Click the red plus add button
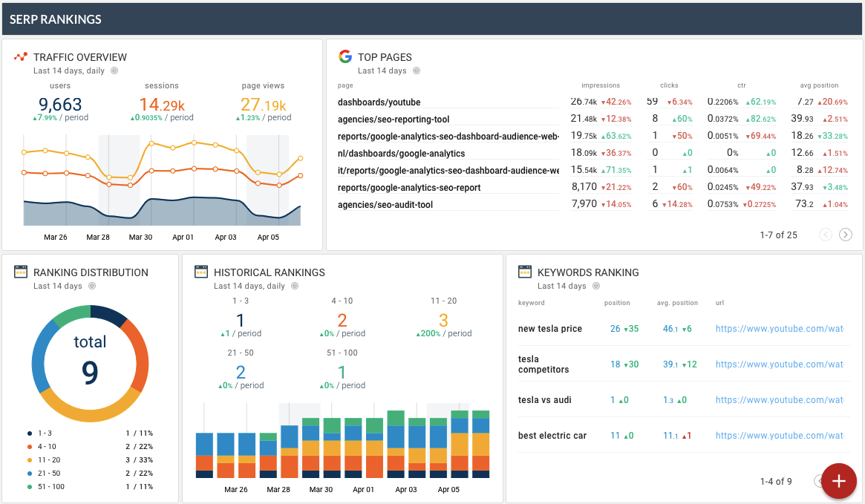Viewport: 865px width, 504px height. pos(838,481)
